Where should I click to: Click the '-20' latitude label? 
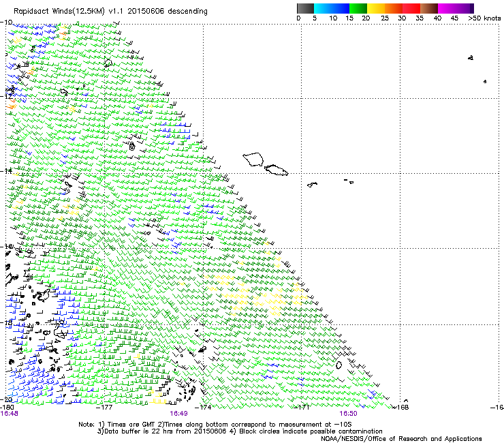point(6,399)
